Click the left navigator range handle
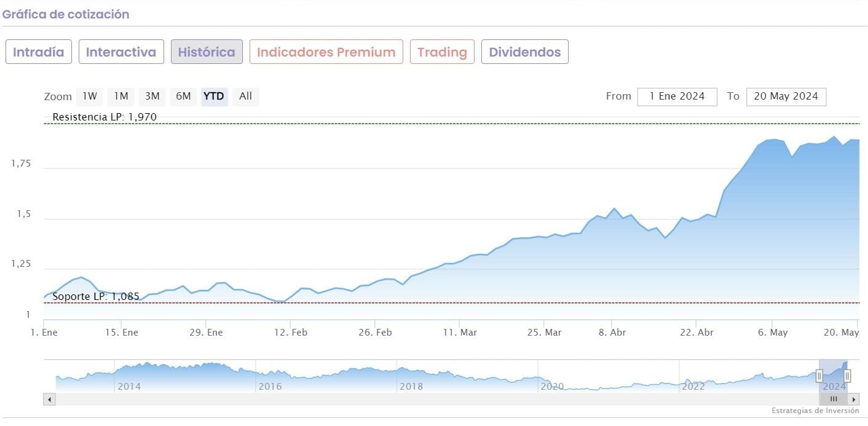Viewport: 868px width, 426px height. tap(819, 376)
